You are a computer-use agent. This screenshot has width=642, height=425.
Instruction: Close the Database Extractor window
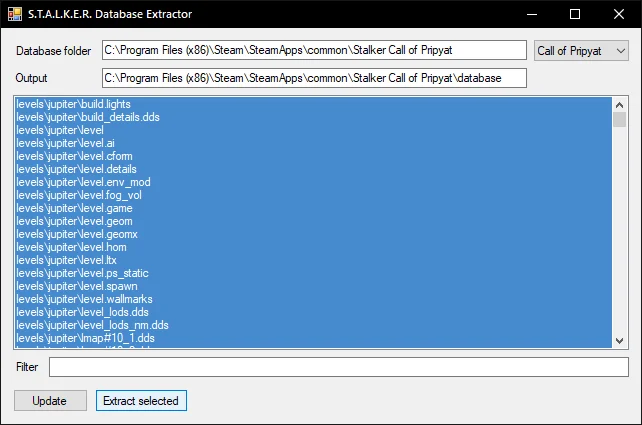[x=619, y=14]
